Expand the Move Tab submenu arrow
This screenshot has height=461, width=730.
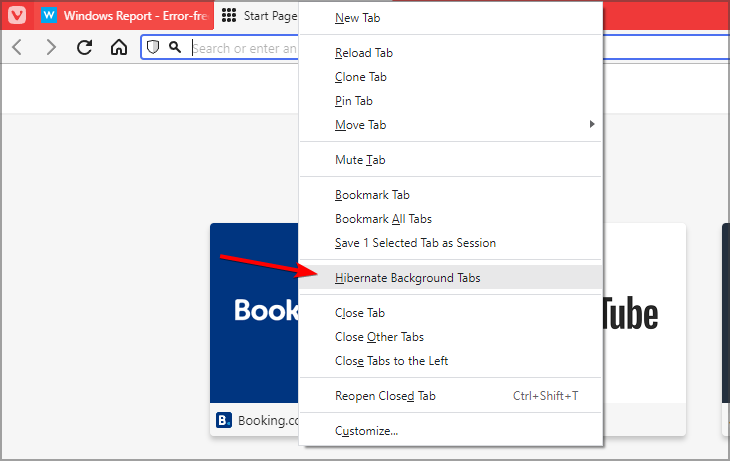click(x=592, y=124)
